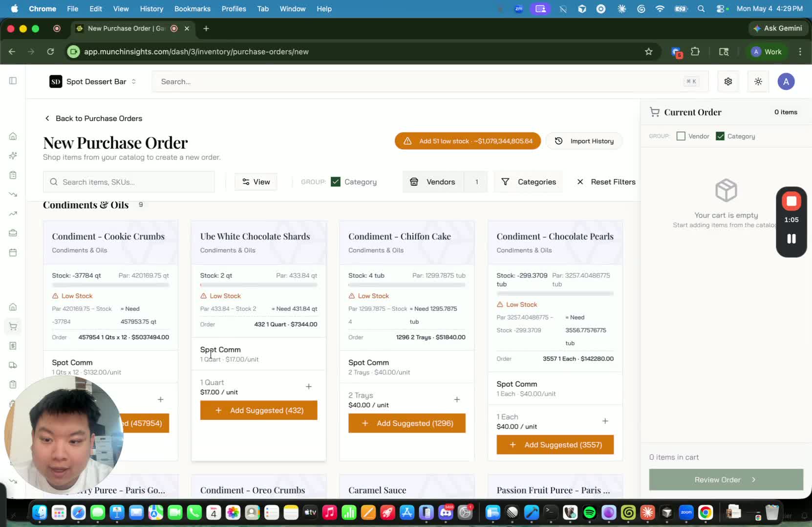Focus the Search items, SKUs field
Viewport: 812px width, 527px height.
tap(129, 182)
